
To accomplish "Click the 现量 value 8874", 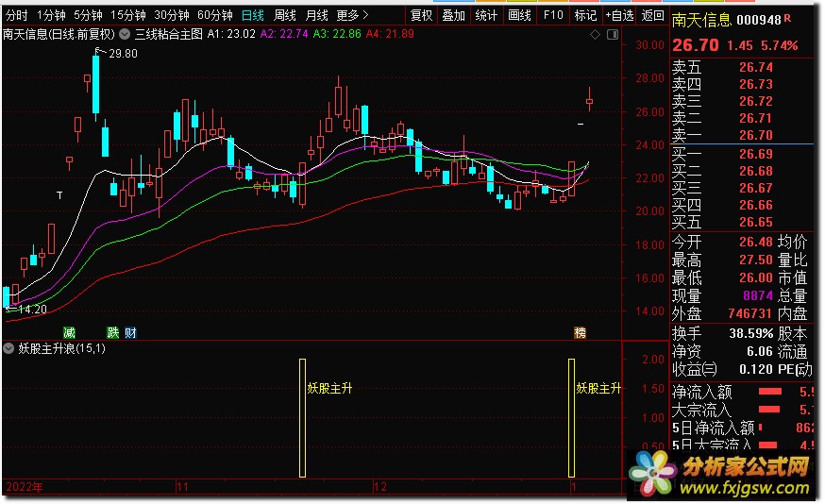I will (x=758, y=295).
